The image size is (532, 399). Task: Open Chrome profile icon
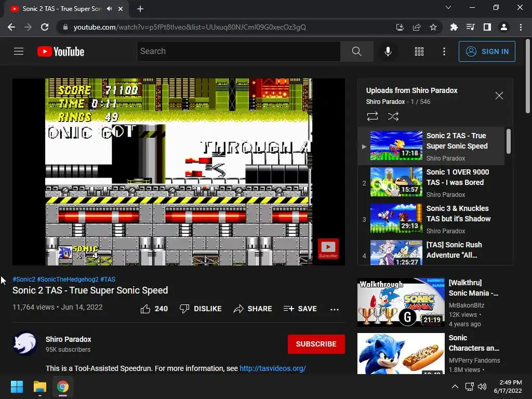504,27
